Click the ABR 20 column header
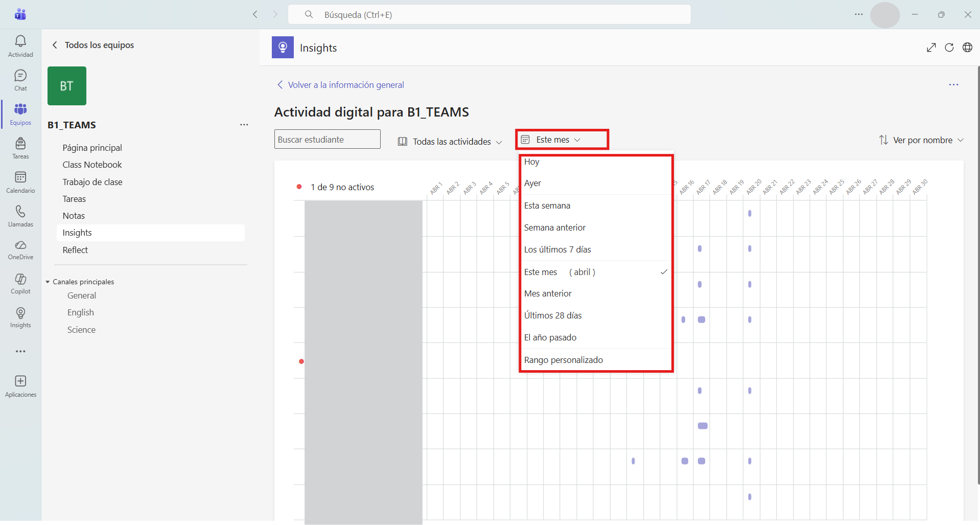 [754, 187]
